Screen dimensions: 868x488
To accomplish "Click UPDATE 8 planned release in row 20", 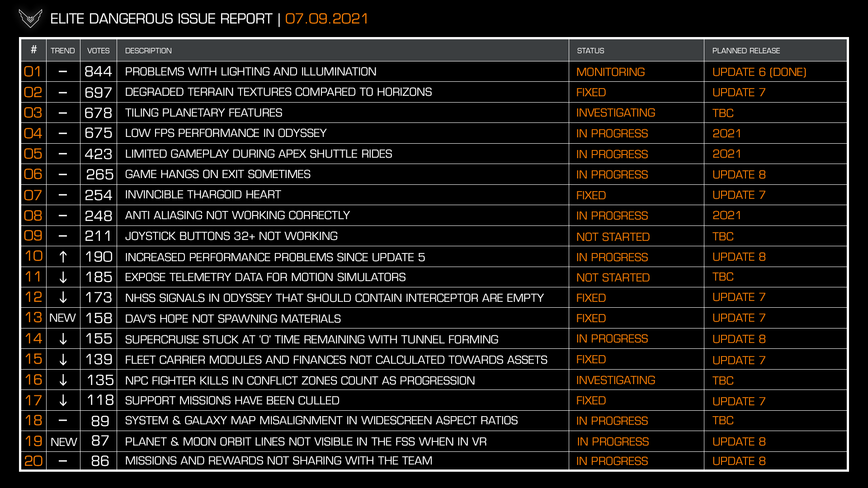I will (739, 461).
